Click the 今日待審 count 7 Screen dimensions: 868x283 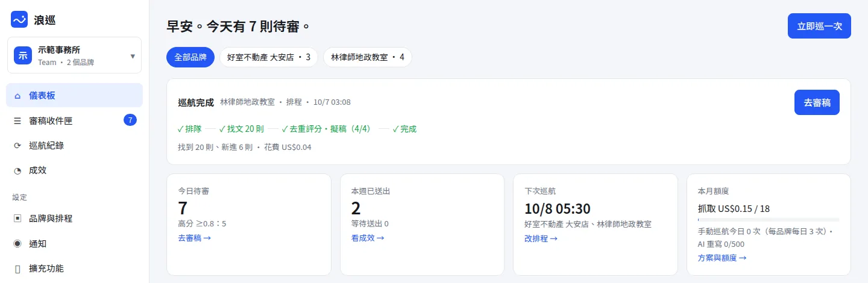[x=183, y=208]
